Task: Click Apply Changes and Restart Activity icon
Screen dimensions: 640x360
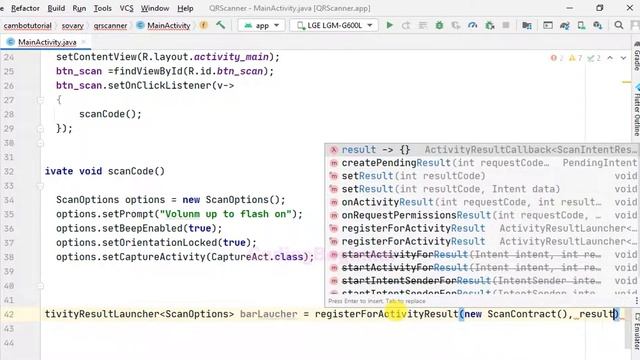Action: click(x=406, y=25)
